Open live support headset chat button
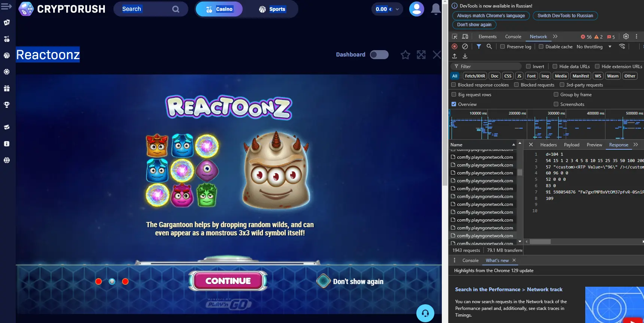 click(425, 313)
